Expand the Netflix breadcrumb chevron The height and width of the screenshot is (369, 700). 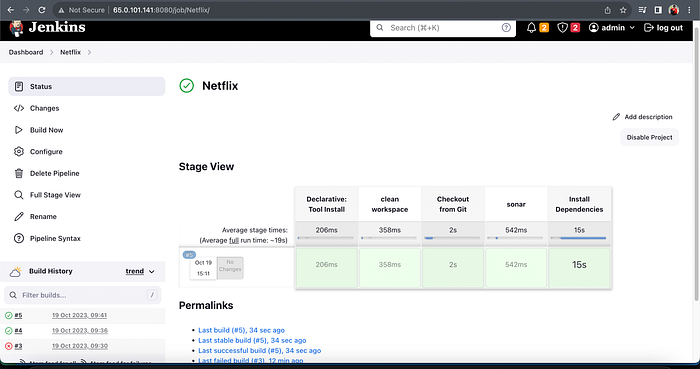89,52
